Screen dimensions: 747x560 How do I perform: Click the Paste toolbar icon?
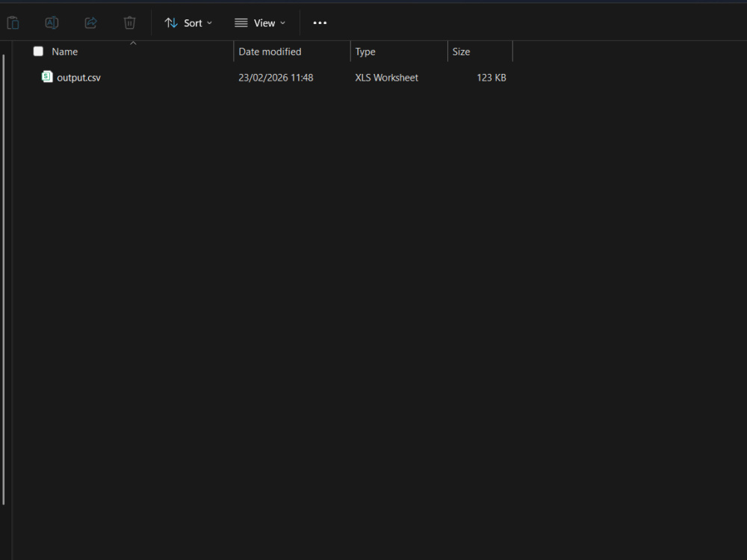click(x=13, y=23)
